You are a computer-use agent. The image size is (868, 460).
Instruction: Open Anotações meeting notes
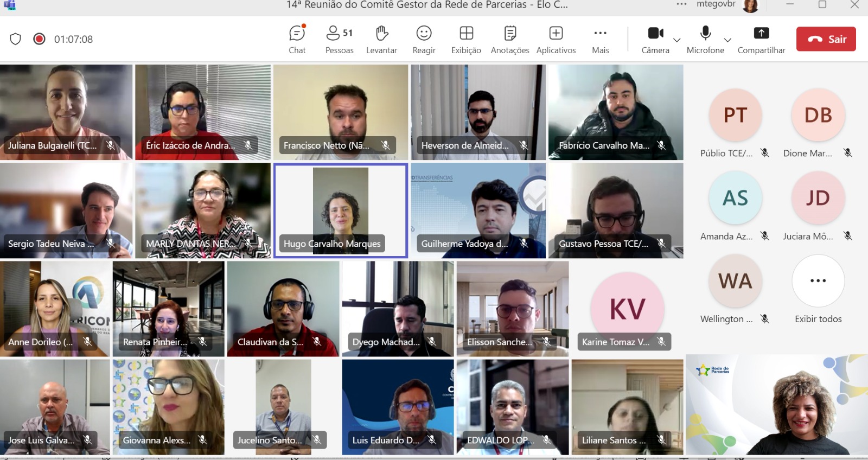click(x=510, y=40)
